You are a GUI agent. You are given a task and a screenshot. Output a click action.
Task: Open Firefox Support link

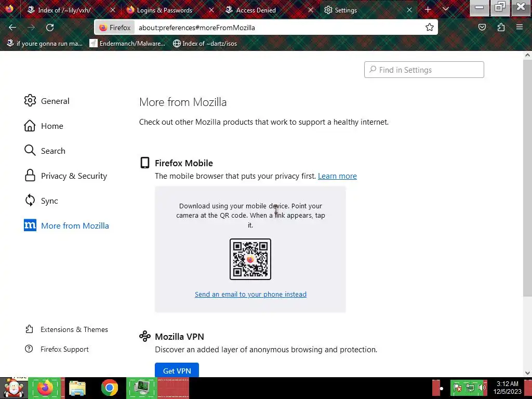pyautogui.click(x=57, y=349)
